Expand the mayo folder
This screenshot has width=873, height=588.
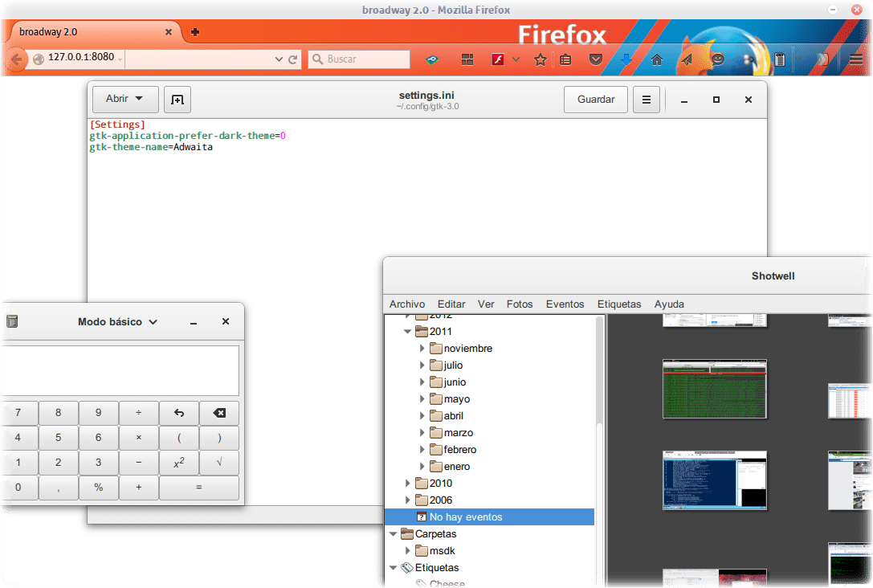422,399
